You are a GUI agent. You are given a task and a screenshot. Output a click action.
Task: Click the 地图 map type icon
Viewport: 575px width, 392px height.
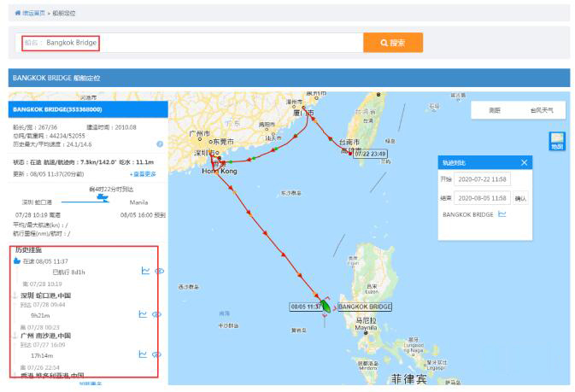(557, 141)
